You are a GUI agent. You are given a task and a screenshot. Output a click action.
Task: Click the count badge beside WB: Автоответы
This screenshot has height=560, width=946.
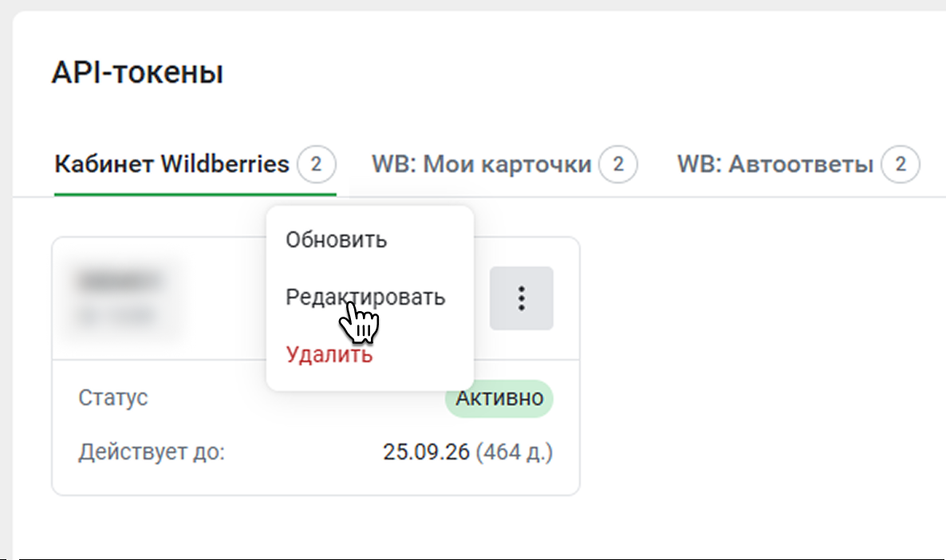[901, 165]
